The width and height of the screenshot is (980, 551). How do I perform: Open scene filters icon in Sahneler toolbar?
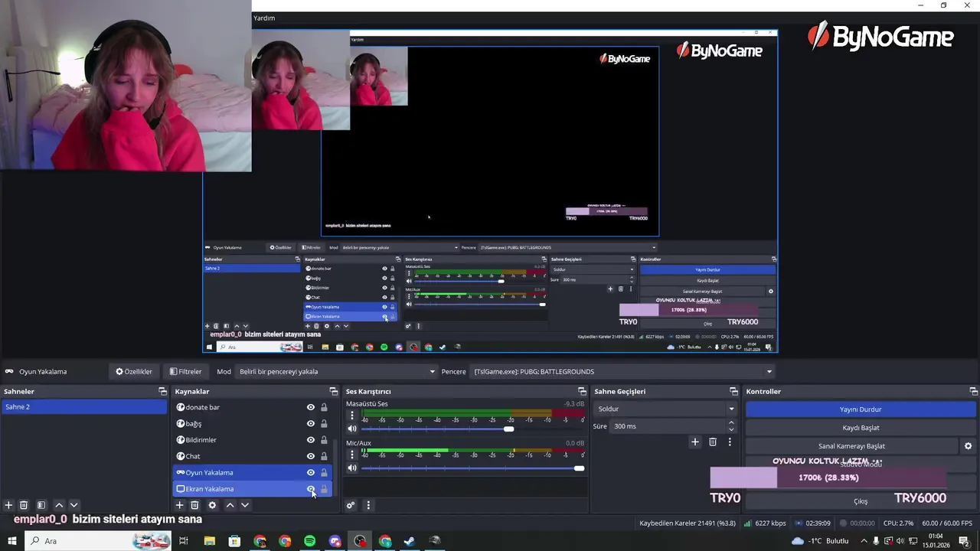(41, 505)
